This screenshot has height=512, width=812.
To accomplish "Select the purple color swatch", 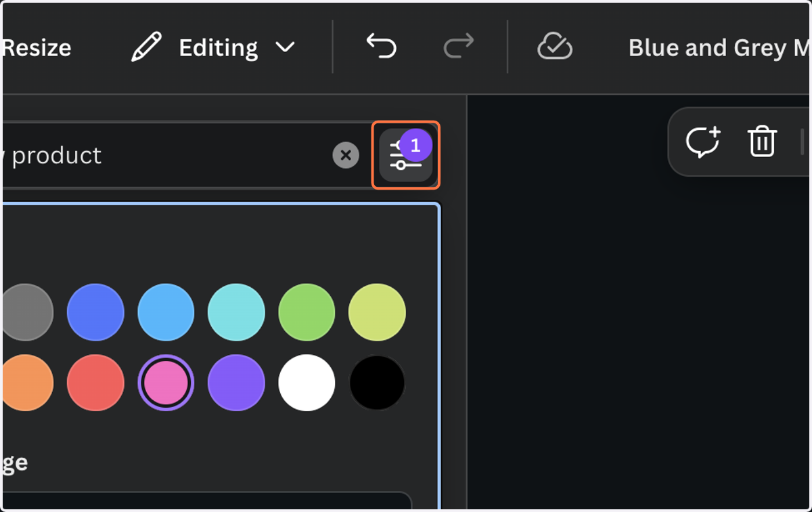I will [x=236, y=383].
